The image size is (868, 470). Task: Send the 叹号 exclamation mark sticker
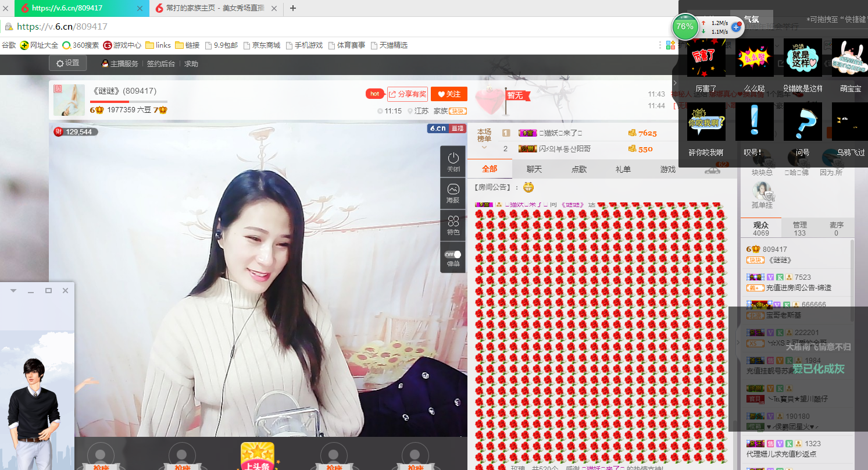754,122
